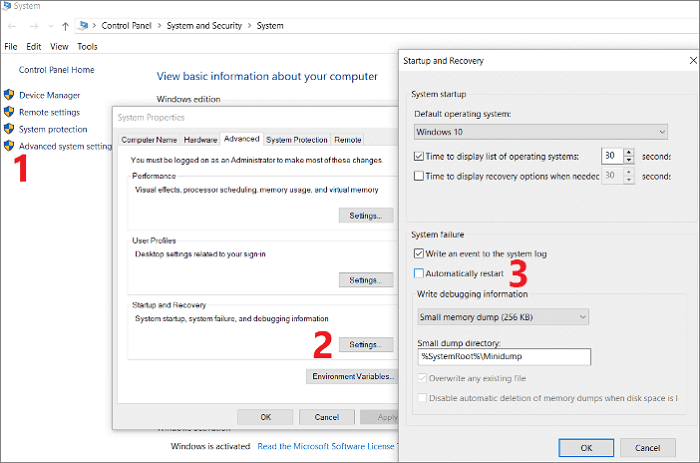The image size is (700, 463).
Task: Click OK in Startup and Recovery
Action: (586, 448)
